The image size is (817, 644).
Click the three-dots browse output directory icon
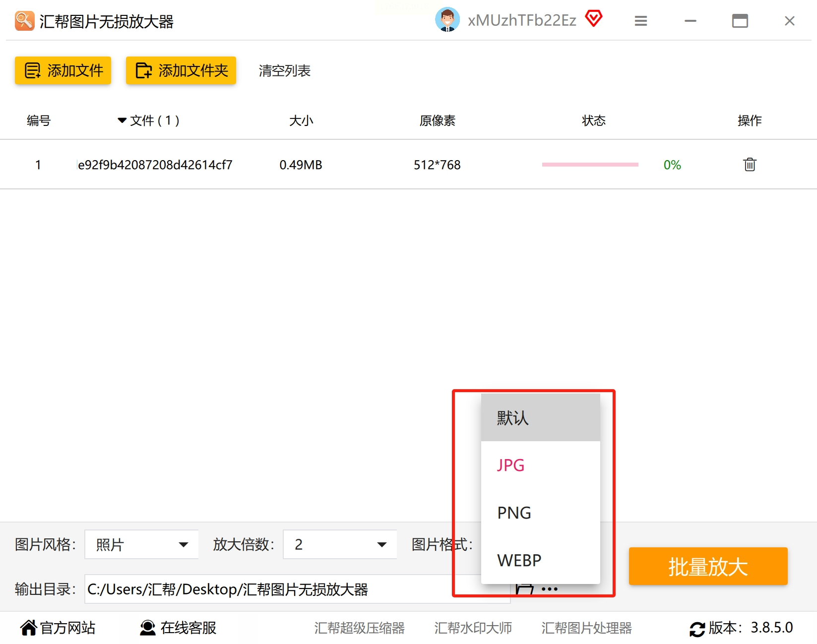point(550,589)
